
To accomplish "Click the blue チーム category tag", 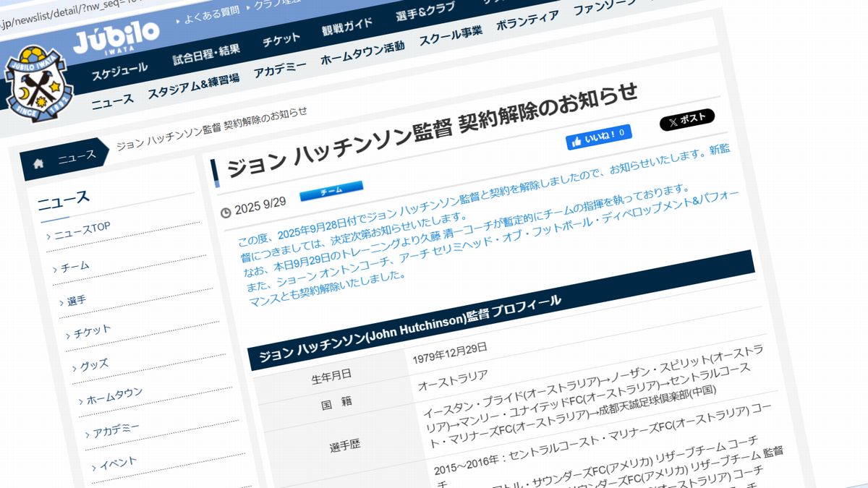I will 331,190.
